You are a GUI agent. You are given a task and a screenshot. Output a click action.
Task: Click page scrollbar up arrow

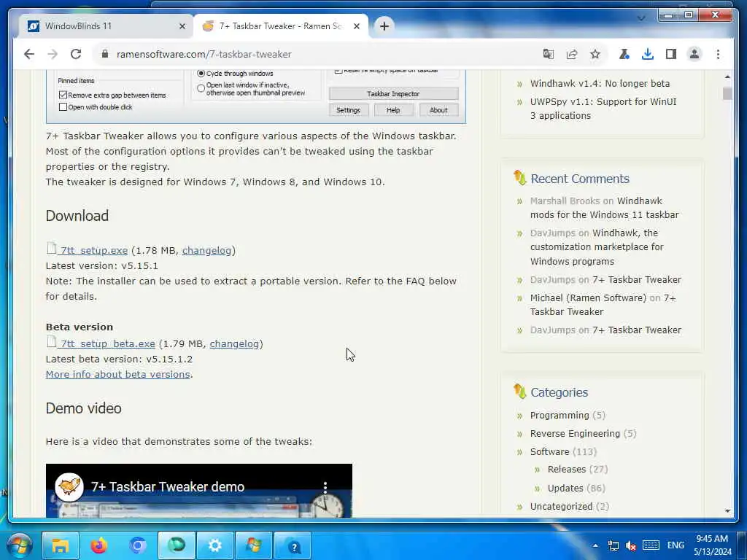coord(727,77)
